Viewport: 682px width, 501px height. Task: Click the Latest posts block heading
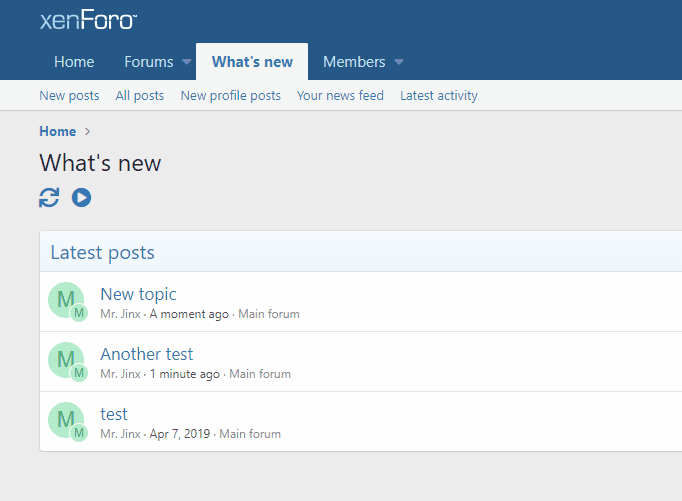click(x=102, y=252)
